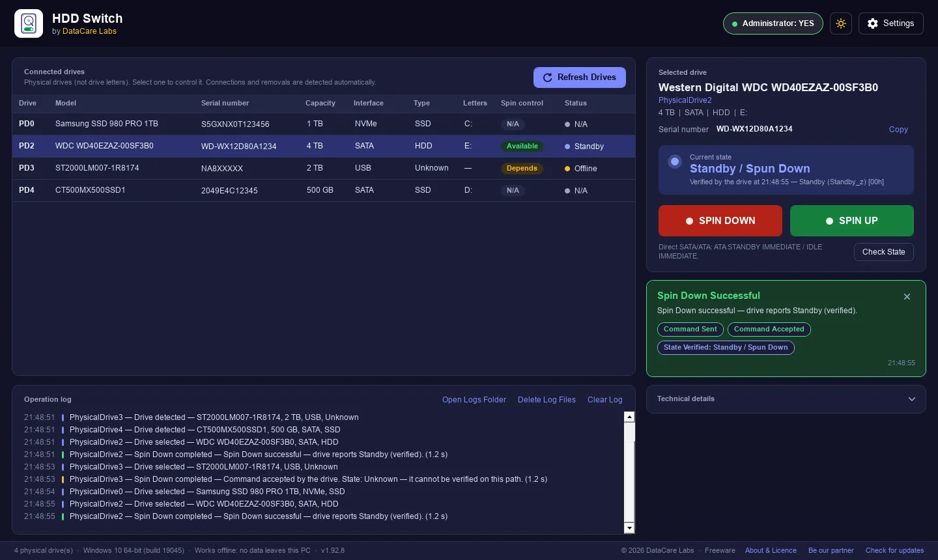Image resolution: width=938 pixels, height=560 pixels.
Task: Click the State Verified: Standby / Spun Down chip
Action: (x=726, y=348)
